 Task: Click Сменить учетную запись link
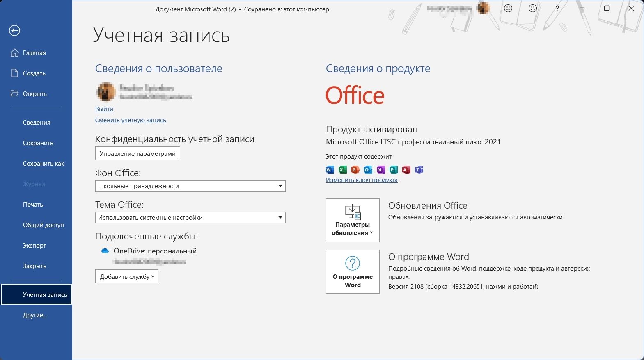coord(131,120)
